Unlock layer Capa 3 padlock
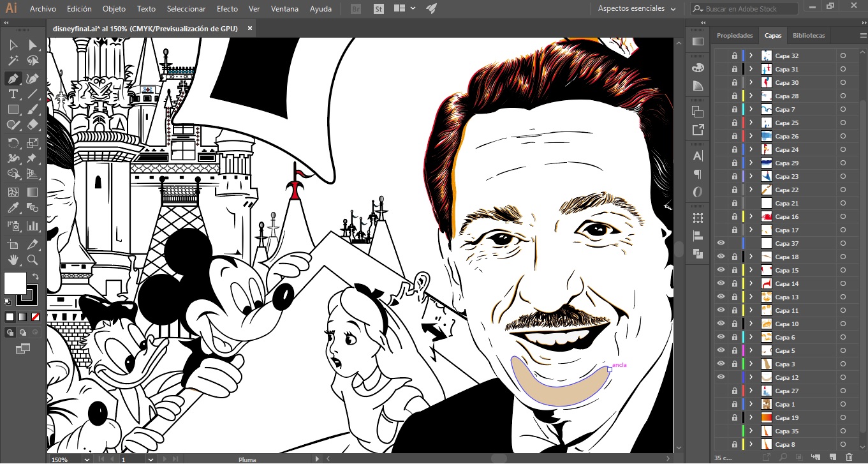The image size is (868, 464). tap(734, 364)
